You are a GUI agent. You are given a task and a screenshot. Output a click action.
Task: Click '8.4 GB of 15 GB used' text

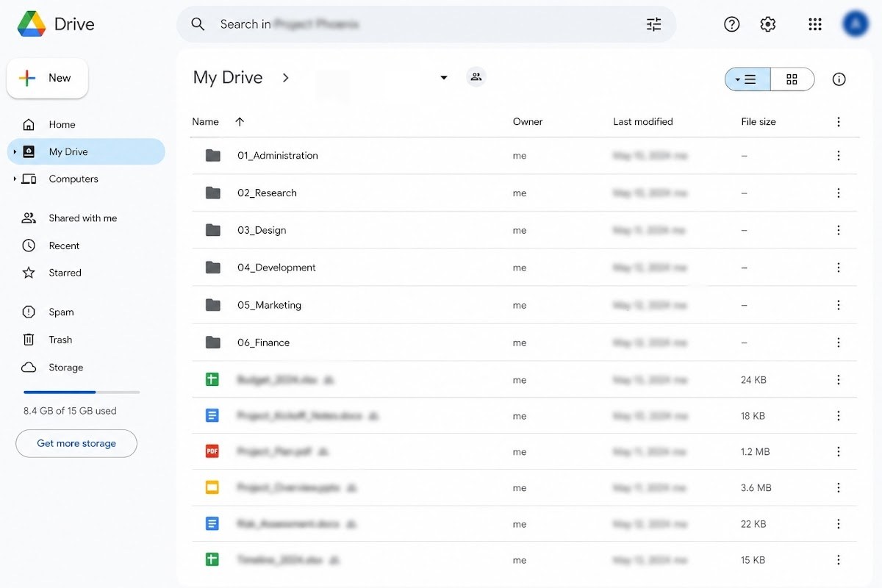(x=70, y=411)
